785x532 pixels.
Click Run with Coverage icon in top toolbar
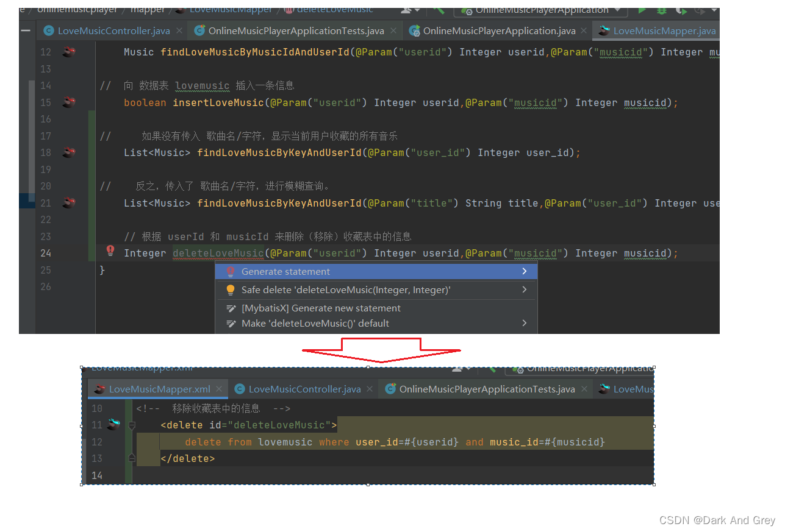(681, 10)
